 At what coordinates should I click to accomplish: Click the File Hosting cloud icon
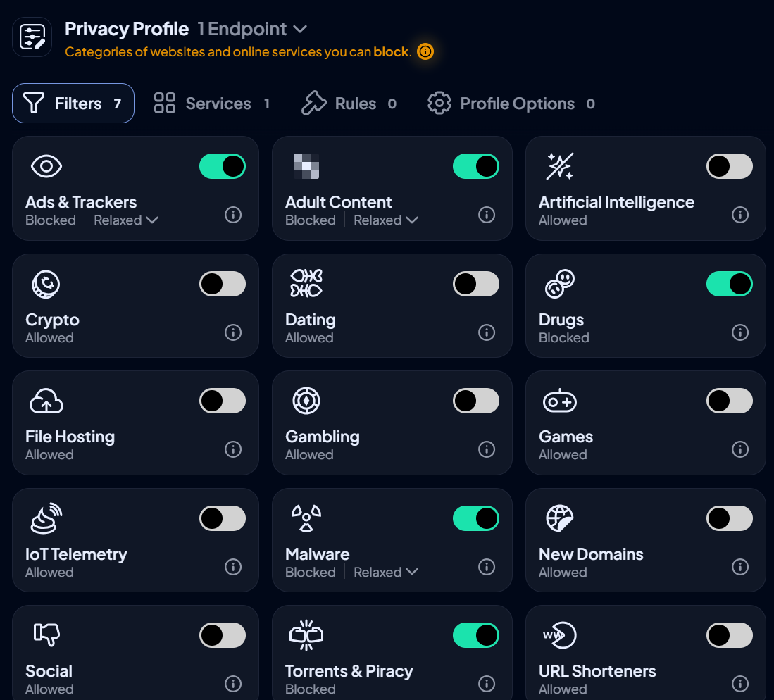click(x=46, y=401)
